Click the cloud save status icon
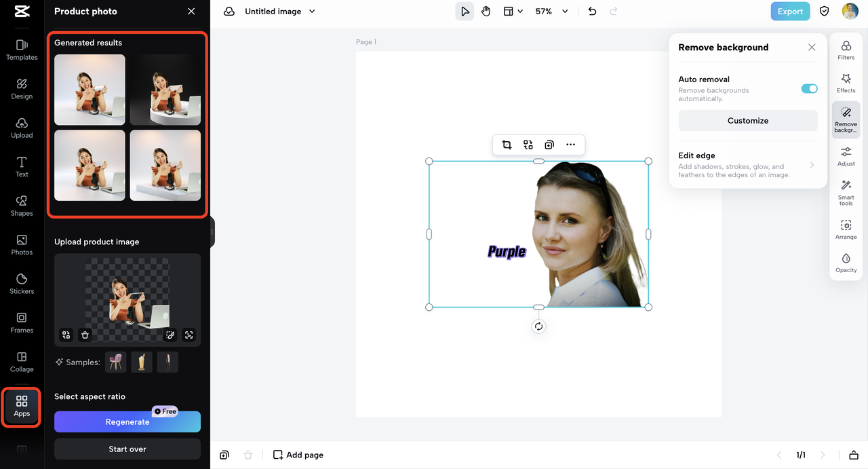The height and width of the screenshot is (469, 868). (x=229, y=12)
